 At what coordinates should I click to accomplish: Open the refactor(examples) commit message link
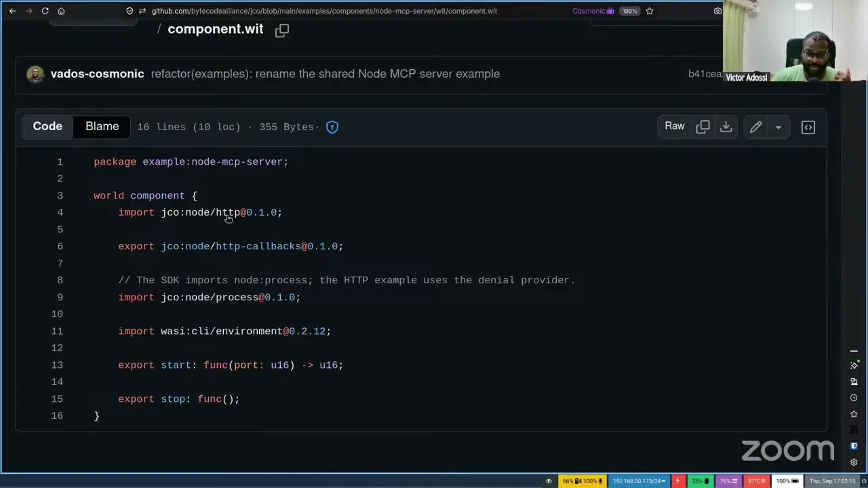325,74
